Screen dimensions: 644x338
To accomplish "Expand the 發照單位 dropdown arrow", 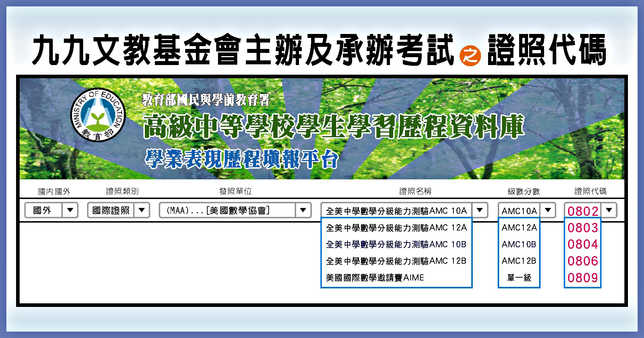I will (x=303, y=210).
